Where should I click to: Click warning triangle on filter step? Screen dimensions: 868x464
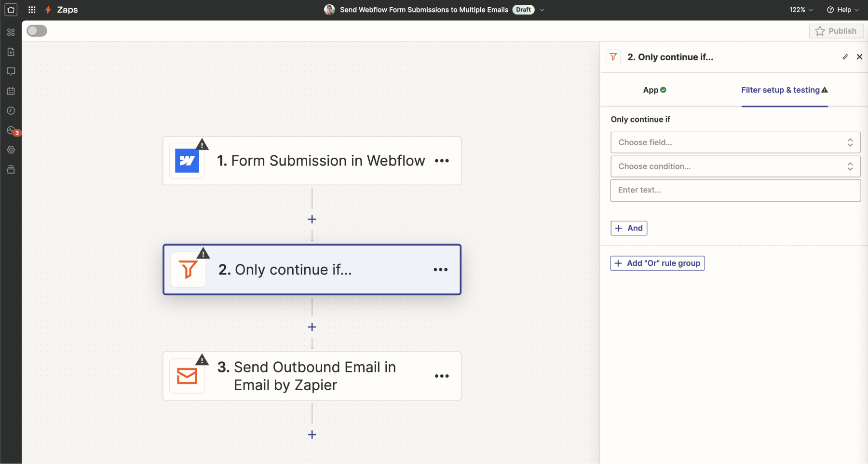point(203,253)
